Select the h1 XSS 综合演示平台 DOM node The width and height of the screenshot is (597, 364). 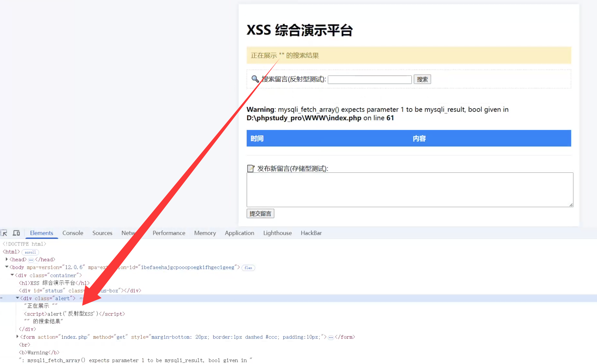tap(54, 283)
